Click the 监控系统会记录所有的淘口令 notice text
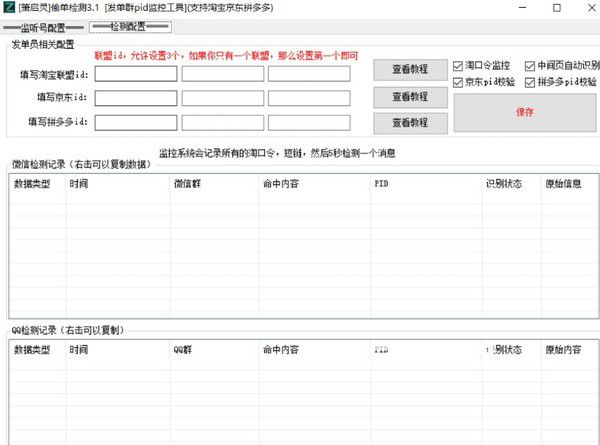 pos(277,153)
